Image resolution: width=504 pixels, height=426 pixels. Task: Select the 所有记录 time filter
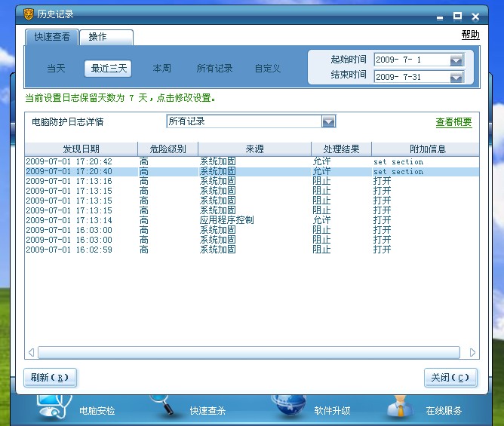[214, 69]
